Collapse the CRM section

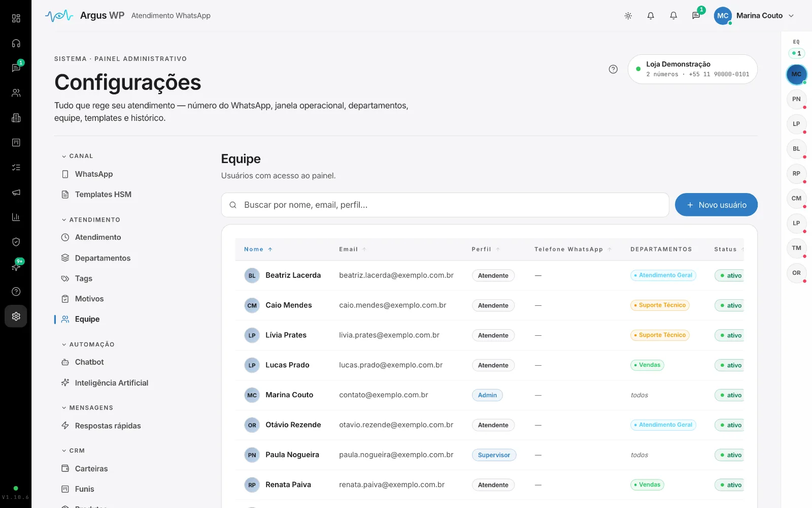[x=73, y=451]
